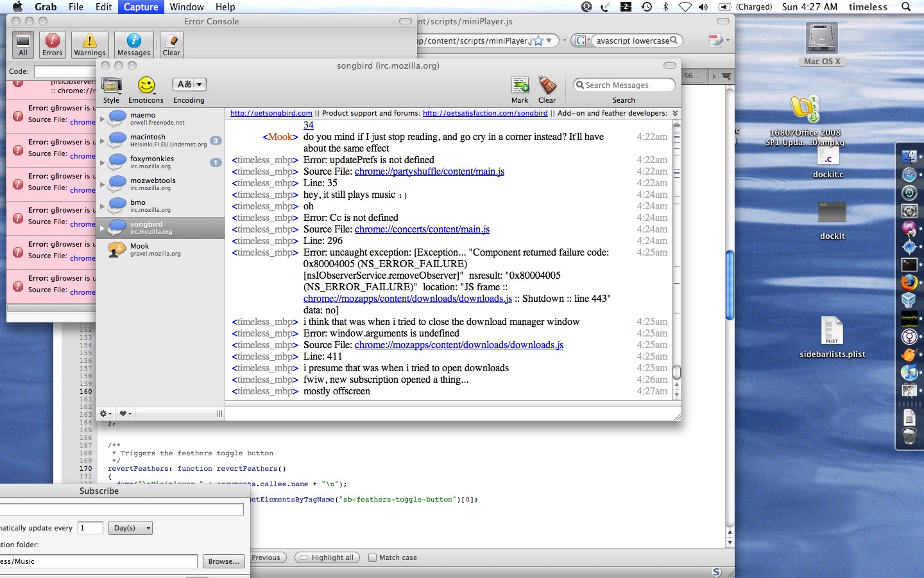Open the Window menu
Image resolution: width=924 pixels, height=578 pixels.
[x=187, y=7]
